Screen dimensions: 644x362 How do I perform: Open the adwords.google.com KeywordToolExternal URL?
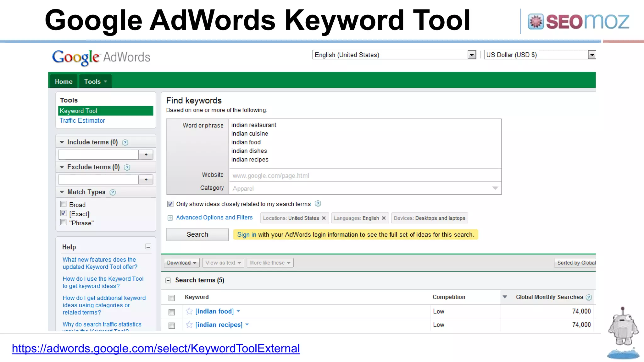[156, 348]
